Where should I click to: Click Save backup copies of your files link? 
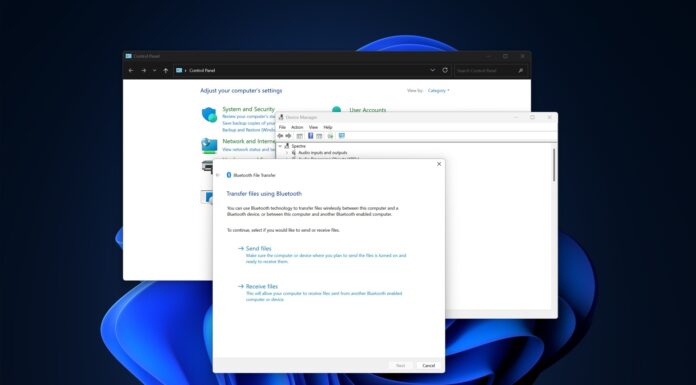[x=249, y=123]
